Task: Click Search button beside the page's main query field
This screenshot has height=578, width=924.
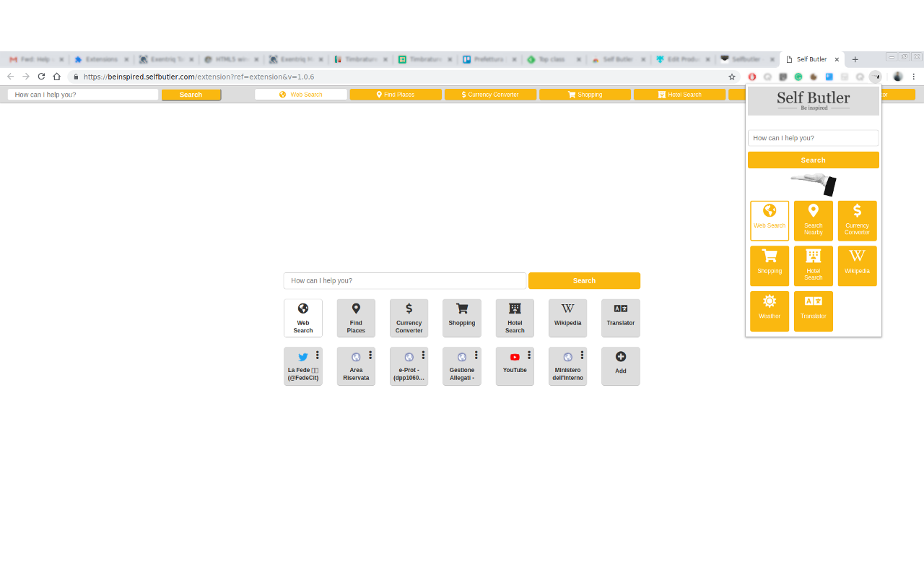Action: point(584,280)
